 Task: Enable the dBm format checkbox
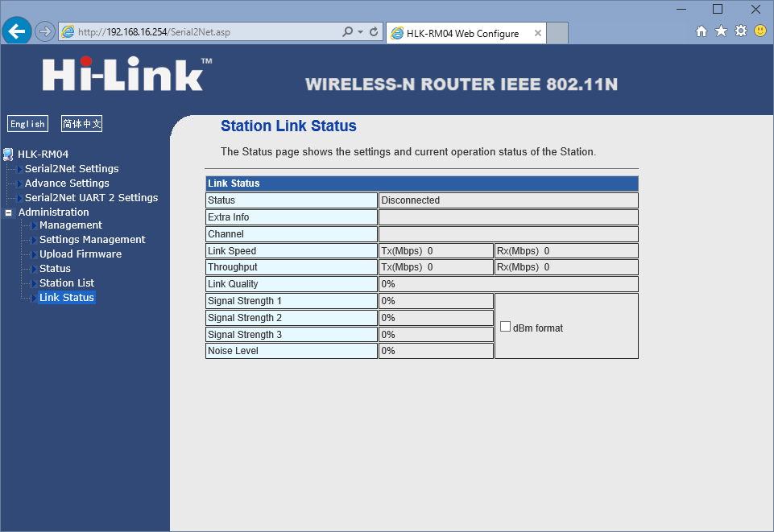click(x=505, y=327)
